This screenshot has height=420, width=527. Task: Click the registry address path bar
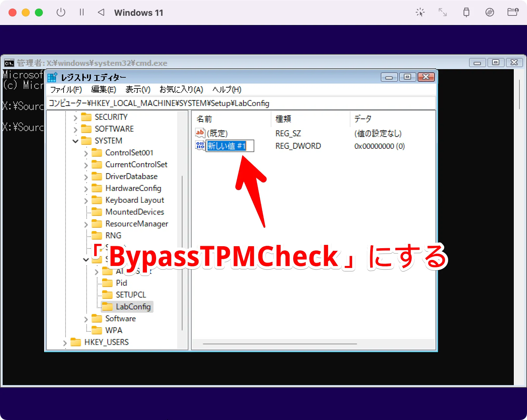(x=240, y=103)
